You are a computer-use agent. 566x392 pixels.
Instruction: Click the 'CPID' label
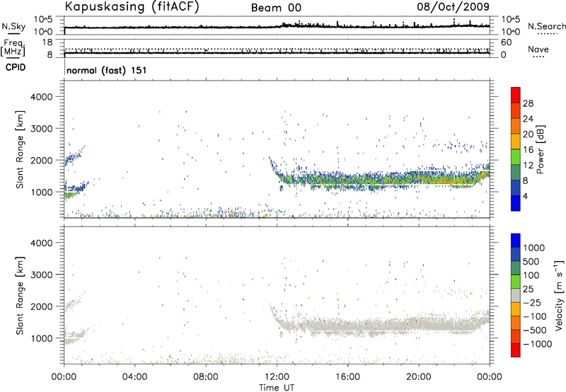tap(16, 67)
